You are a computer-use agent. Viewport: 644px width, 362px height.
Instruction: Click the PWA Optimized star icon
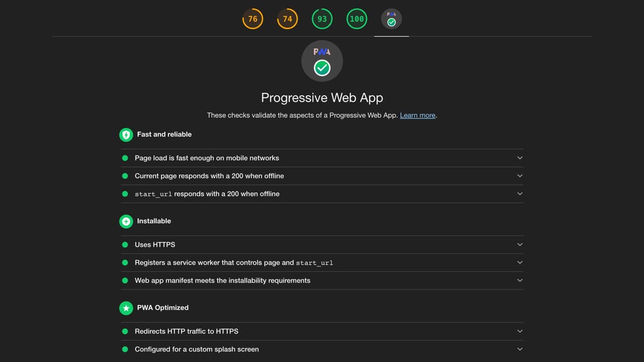point(126,308)
